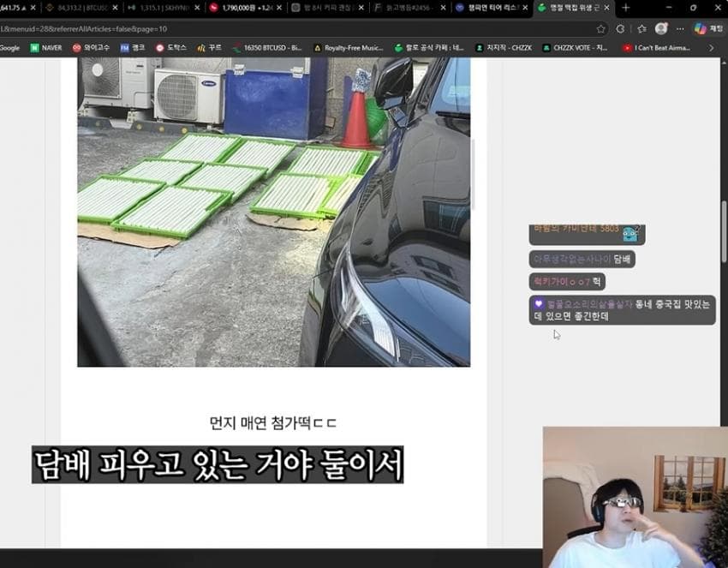The height and width of the screenshot is (568, 728).
Task: Close the active Naver cafe article tab
Action: pos(607,8)
